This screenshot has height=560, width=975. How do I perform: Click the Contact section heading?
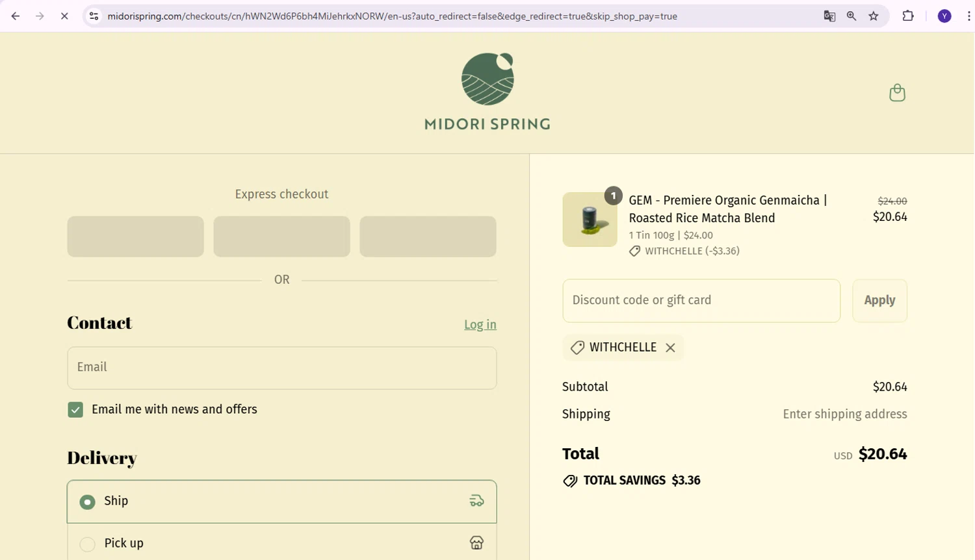tap(99, 323)
